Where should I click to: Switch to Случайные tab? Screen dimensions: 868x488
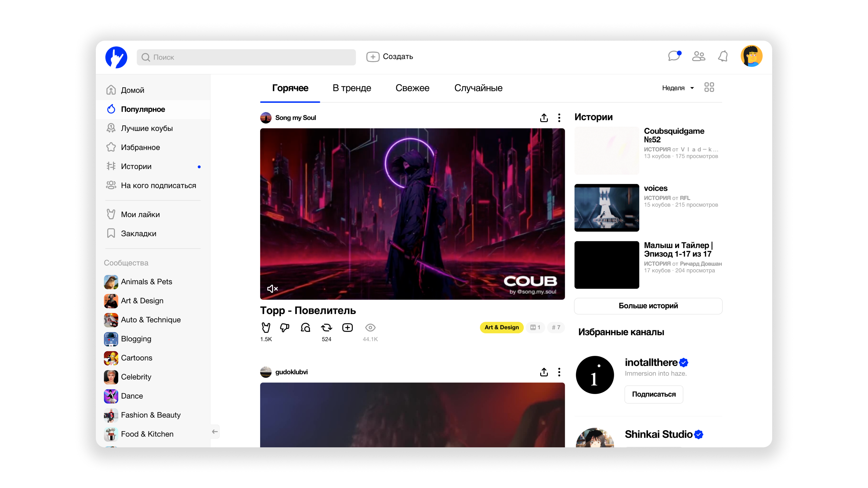tap(478, 88)
